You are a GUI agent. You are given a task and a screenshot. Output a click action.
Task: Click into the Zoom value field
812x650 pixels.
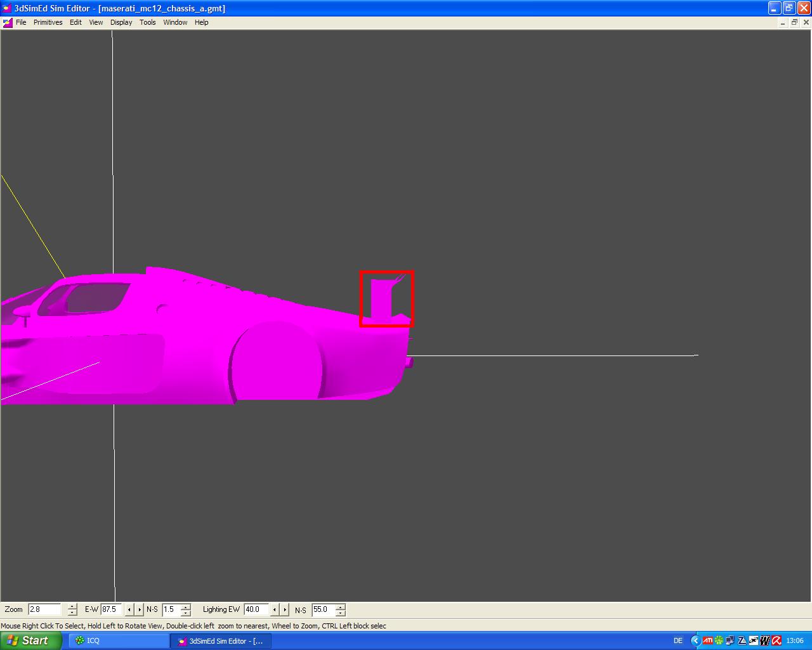click(x=44, y=609)
